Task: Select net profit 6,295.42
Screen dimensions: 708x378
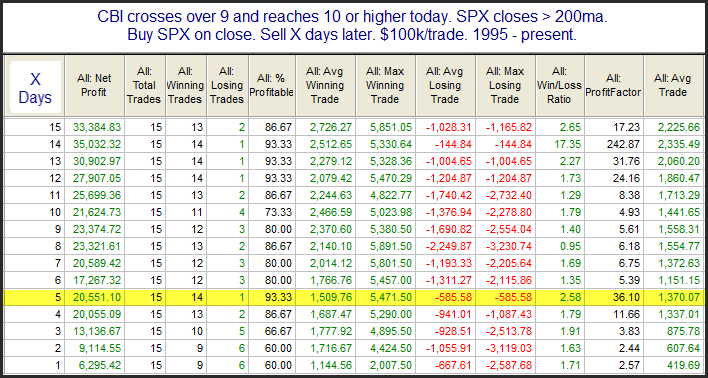Action: 99,366
